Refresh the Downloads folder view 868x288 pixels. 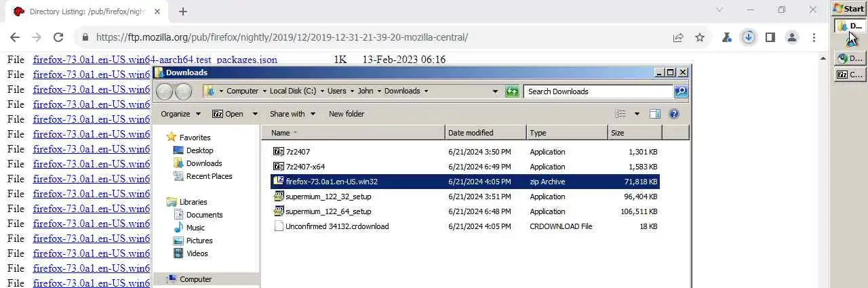coord(512,91)
